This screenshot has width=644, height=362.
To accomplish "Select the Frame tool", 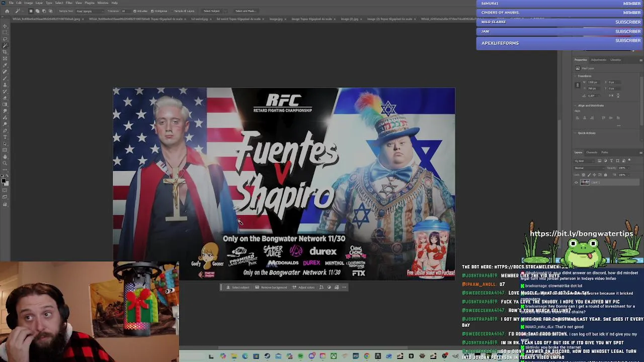I will point(5,58).
